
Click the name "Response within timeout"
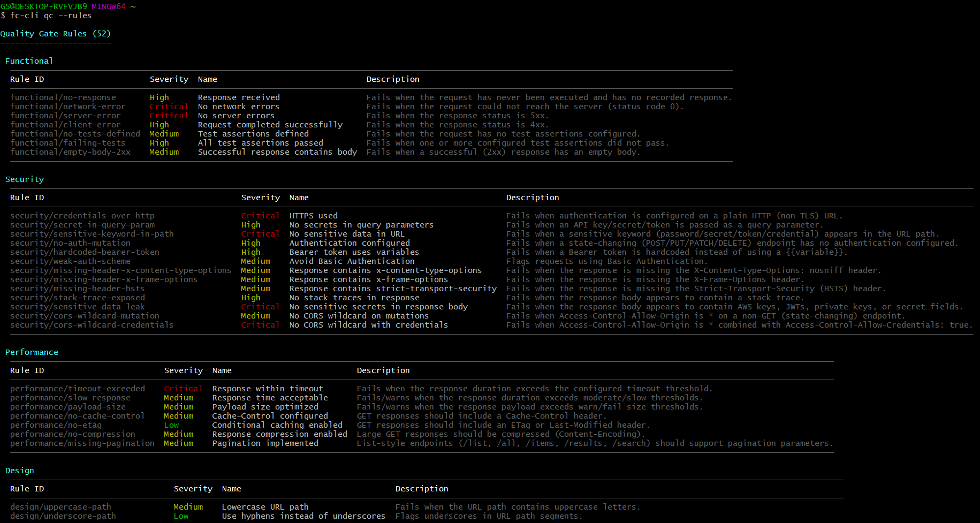[268, 389]
